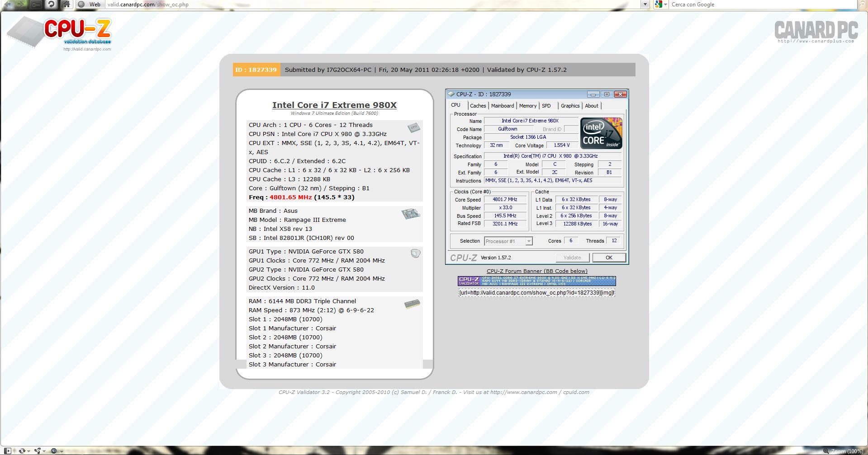Switch to the Caches tab
The height and width of the screenshot is (455, 868).
(478, 106)
